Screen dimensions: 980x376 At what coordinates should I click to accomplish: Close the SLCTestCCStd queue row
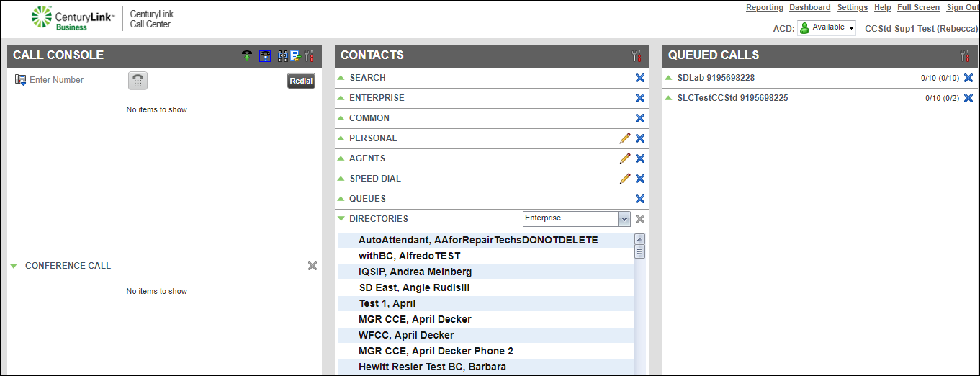(968, 98)
